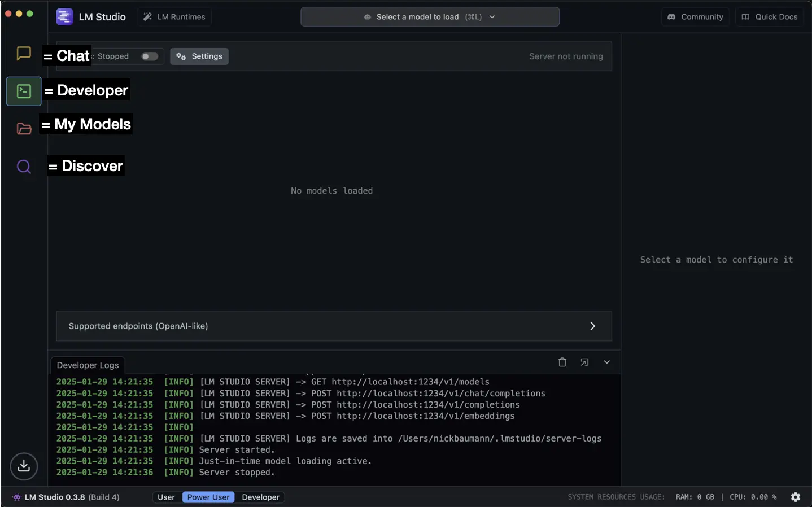
Task: Open the Downloads icon in sidebar
Action: (x=24, y=466)
